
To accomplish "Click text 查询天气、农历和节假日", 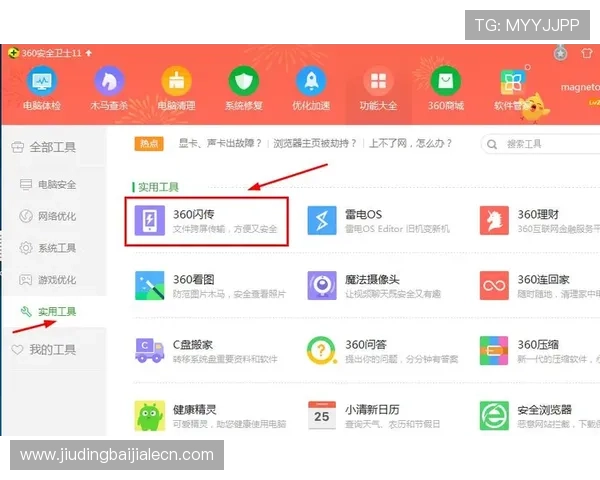I will [x=392, y=424].
